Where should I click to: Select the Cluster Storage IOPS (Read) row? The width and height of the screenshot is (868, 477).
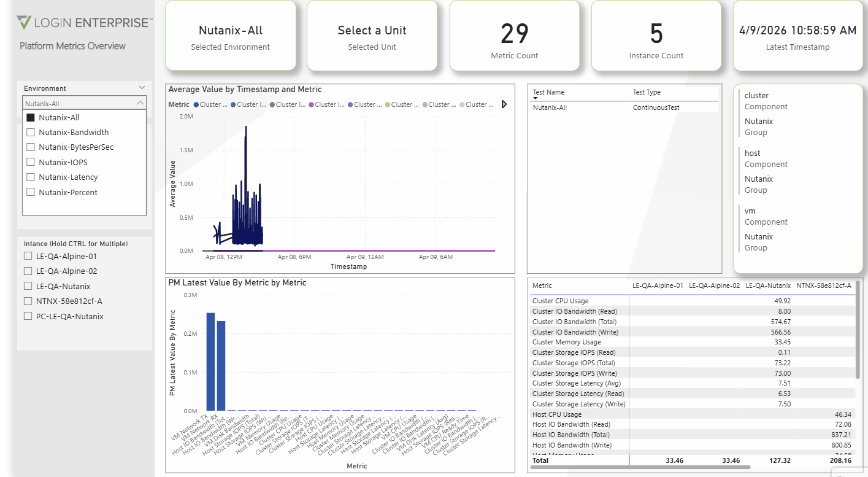point(693,352)
